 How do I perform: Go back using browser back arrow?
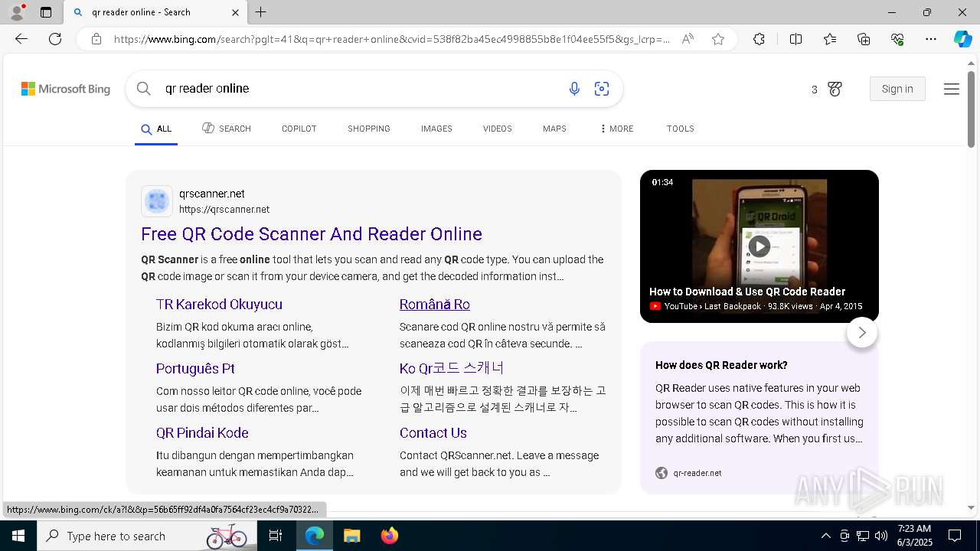[x=21, y=39]
